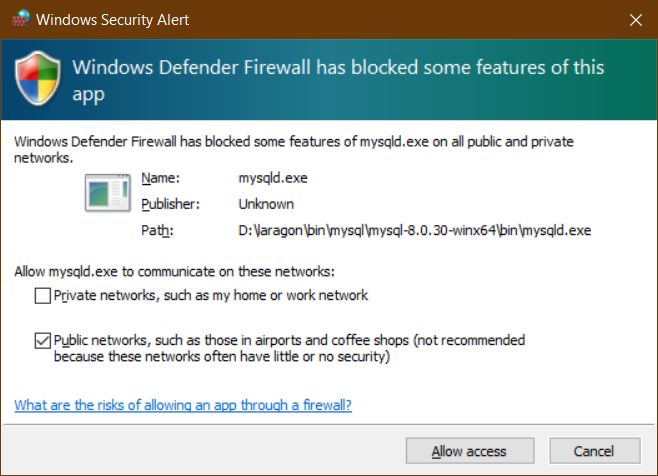Uncheck the Public networks checkbox
The height and width of the screenshot is (476, 658).
[43, 340]
